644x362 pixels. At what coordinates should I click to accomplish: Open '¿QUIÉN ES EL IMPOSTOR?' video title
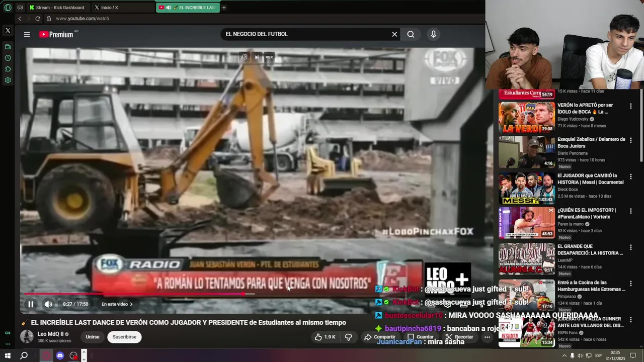tap(587, 214)
